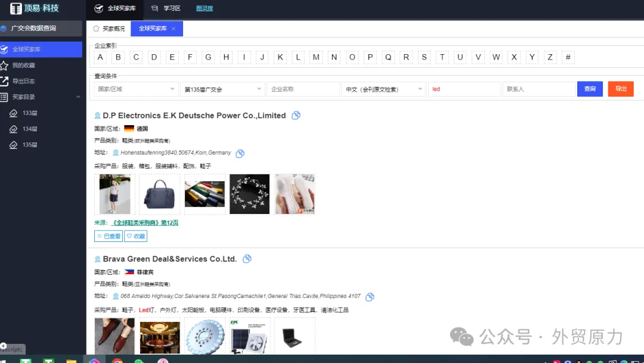Open the black laptop product thumbnail

click(295, 336)
